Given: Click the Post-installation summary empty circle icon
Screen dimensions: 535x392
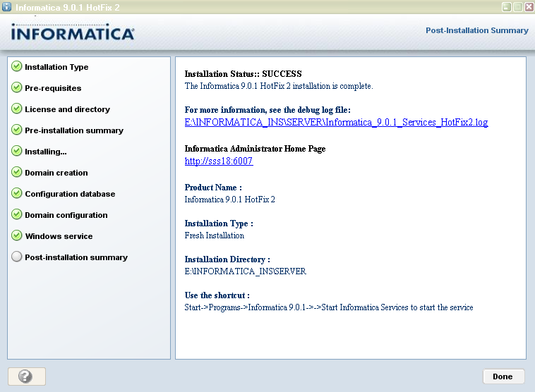Looking at the screenshot, I should point(16,257).
